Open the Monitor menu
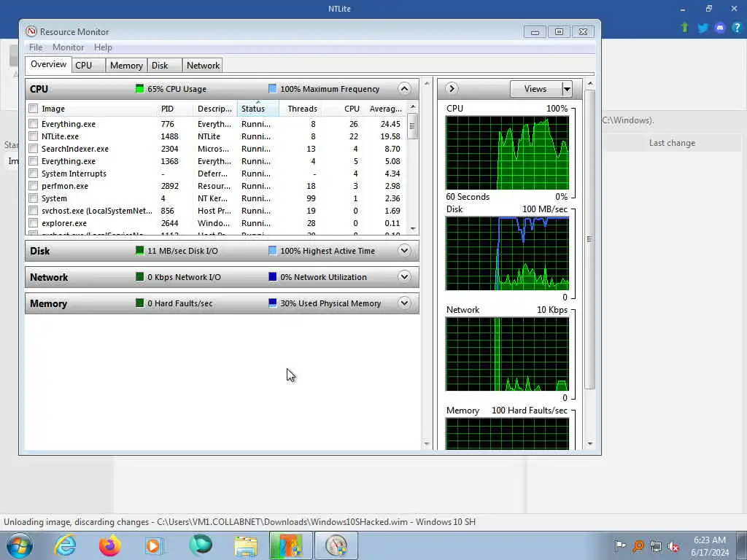 (68, 47)
